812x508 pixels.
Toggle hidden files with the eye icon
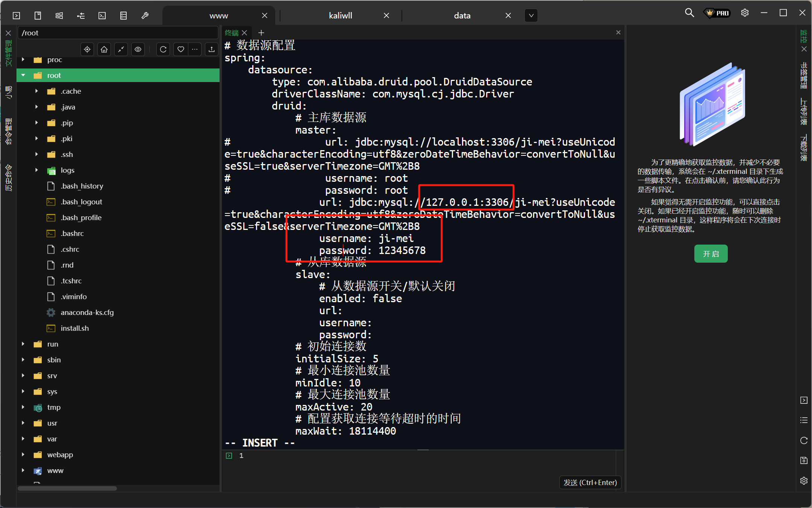pos(138,49)
